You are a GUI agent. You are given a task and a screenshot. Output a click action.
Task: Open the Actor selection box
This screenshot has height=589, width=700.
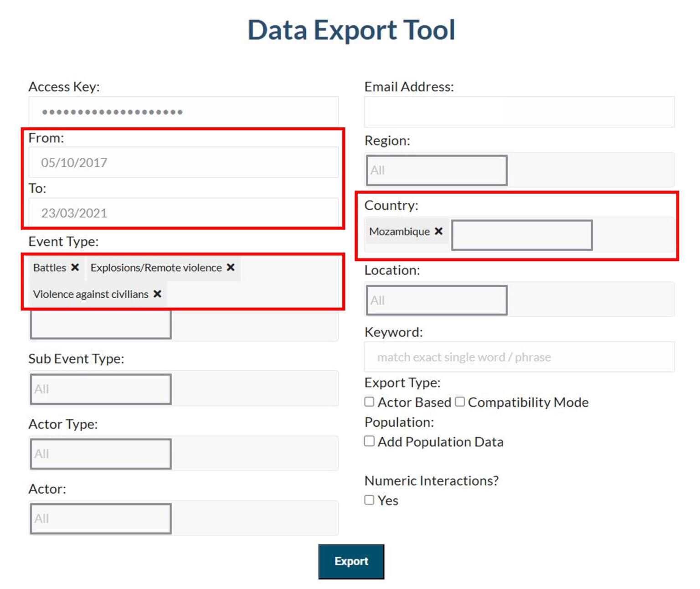point(101,518)
